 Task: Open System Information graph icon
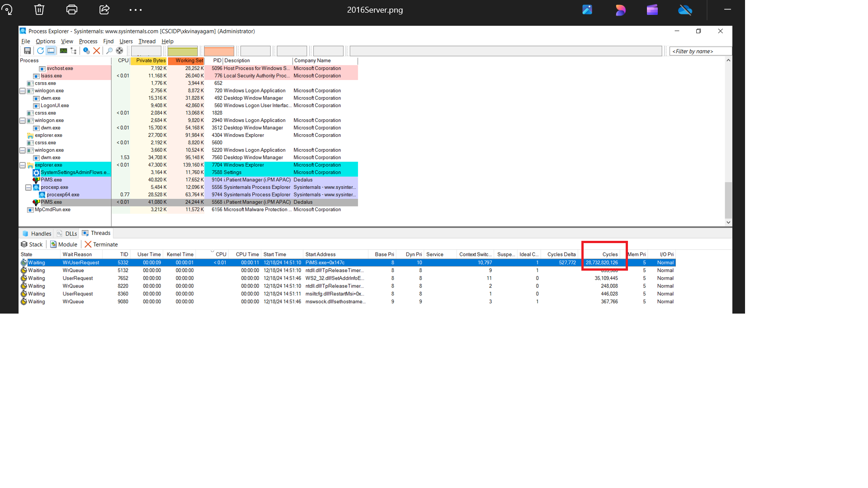(x=63, y=51)
